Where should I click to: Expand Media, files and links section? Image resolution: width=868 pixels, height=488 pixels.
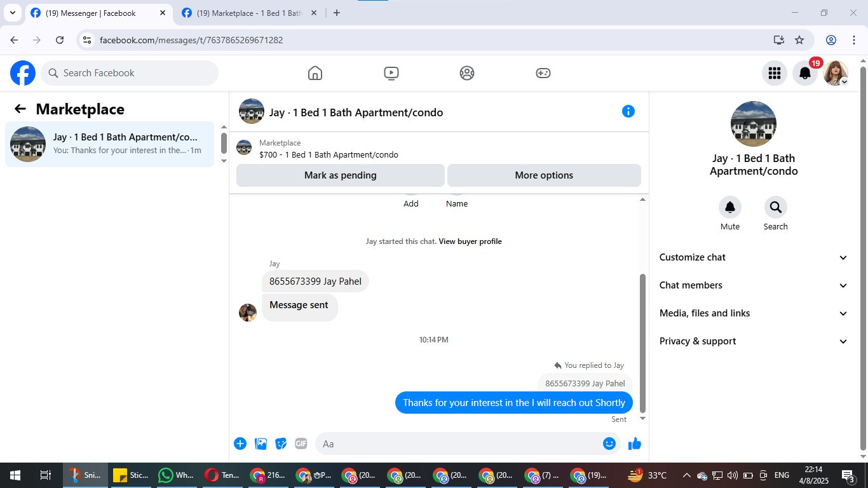coord(754,313)
